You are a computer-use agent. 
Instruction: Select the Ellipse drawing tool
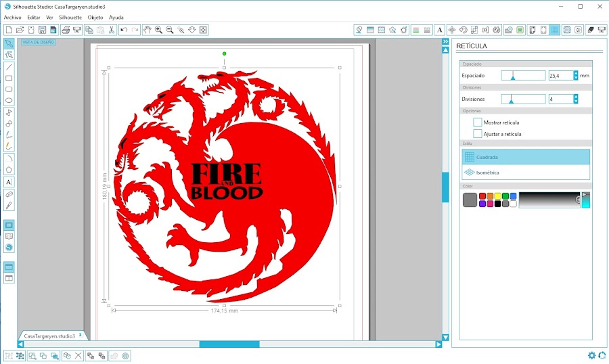point(9,101)
